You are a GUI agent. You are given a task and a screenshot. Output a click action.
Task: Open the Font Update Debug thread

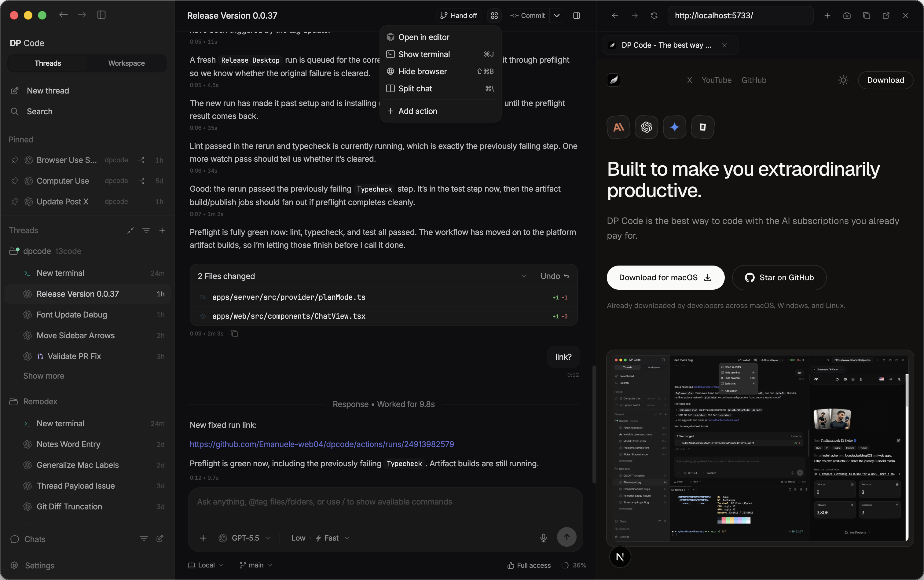pos(87,315)
